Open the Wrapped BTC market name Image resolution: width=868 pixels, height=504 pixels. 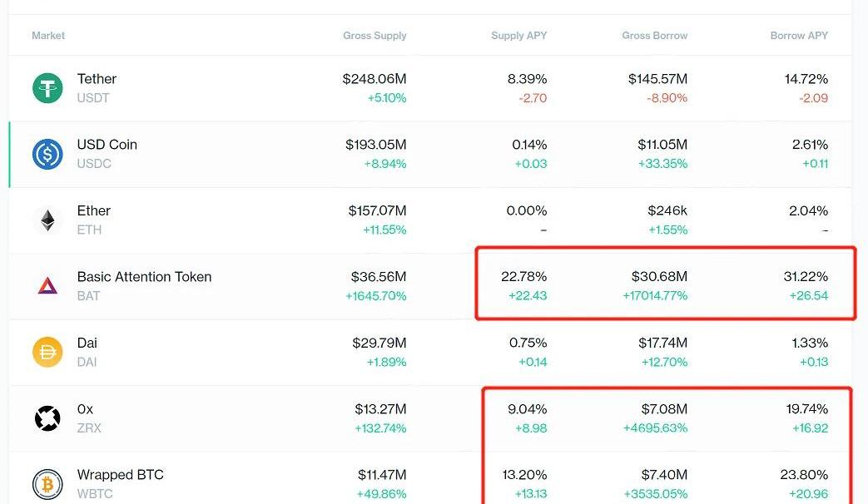(120, 475)
